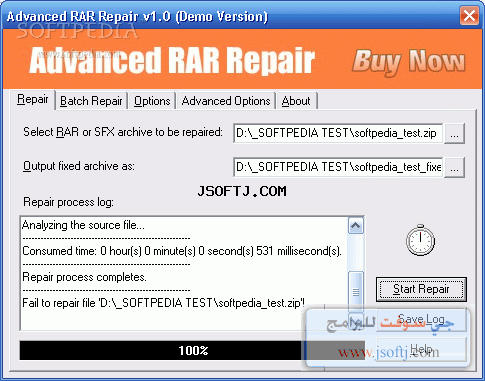Screen dimensions: 485x381
Task: Open the Options tab
Action: [152, 101]
